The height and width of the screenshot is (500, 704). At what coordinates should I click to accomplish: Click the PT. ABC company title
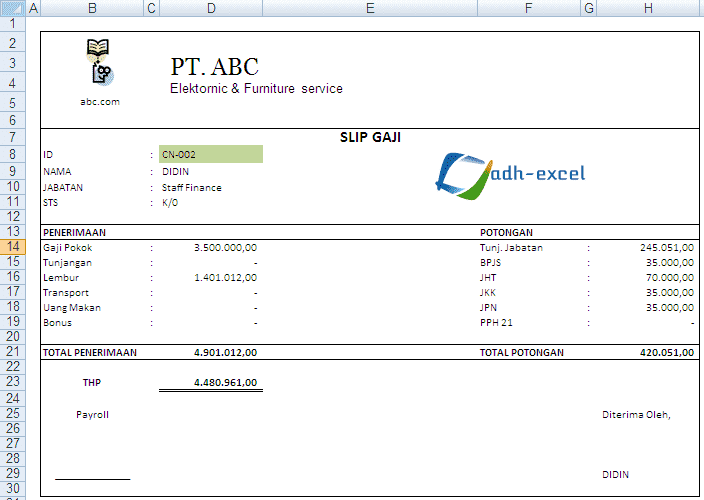tap(214, 67)
